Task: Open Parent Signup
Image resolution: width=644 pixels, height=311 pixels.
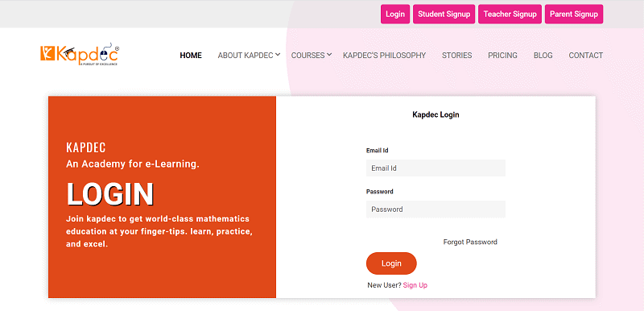Action: [574, 14]
